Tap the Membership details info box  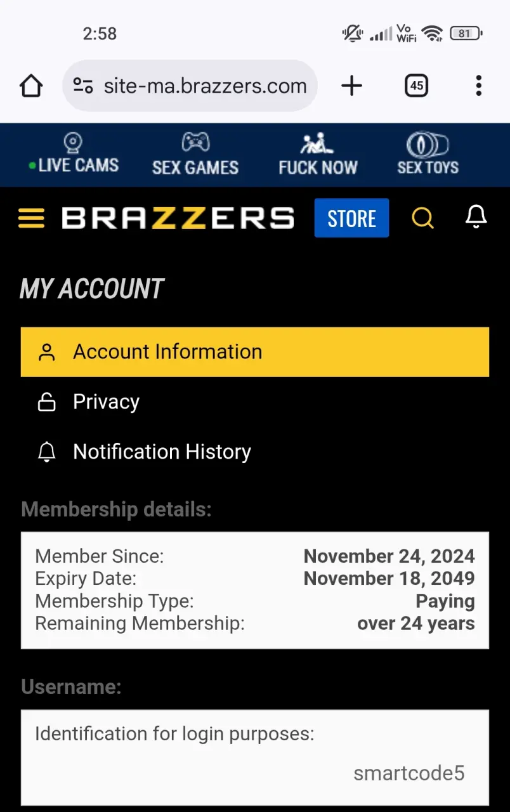pos(255,590)
